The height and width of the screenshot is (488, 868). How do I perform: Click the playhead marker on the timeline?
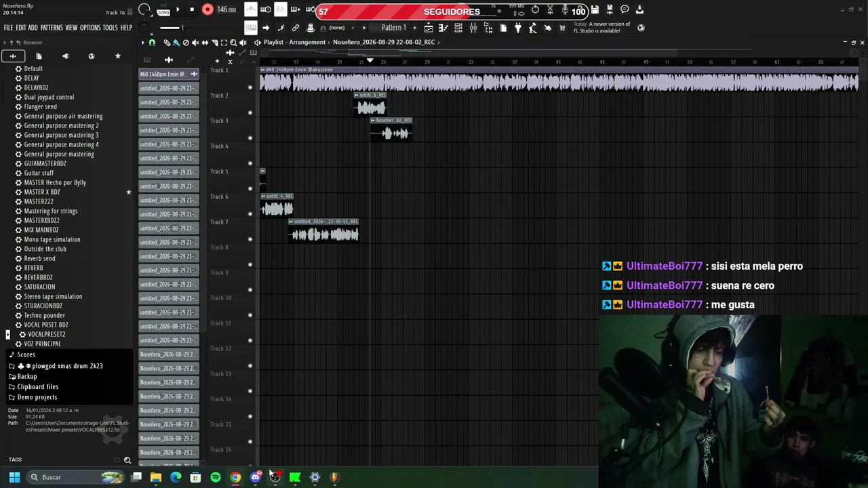click(x=370, y=61)
